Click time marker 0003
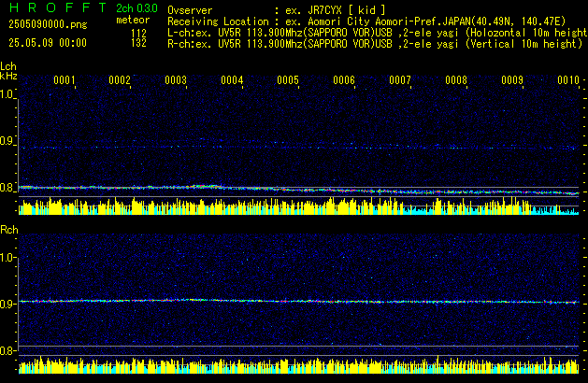Image resolution: width=588 pixels, height=383 pixels. (x=176, y=80)
